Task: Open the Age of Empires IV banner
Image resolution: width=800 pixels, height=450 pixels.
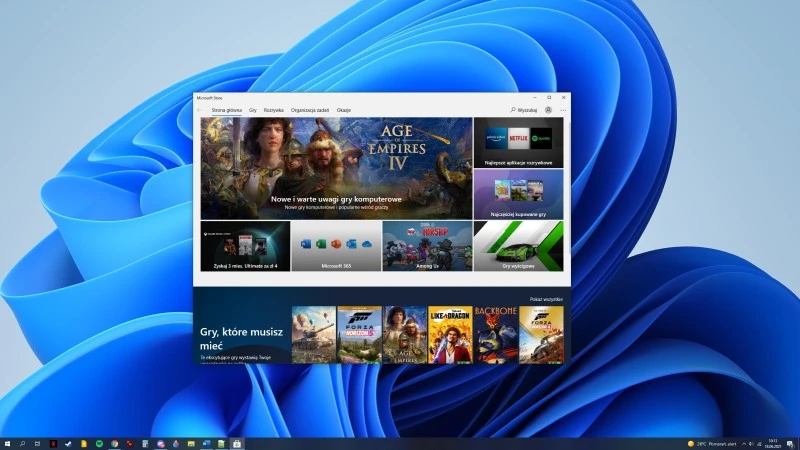Action: (x=336, y=168)
